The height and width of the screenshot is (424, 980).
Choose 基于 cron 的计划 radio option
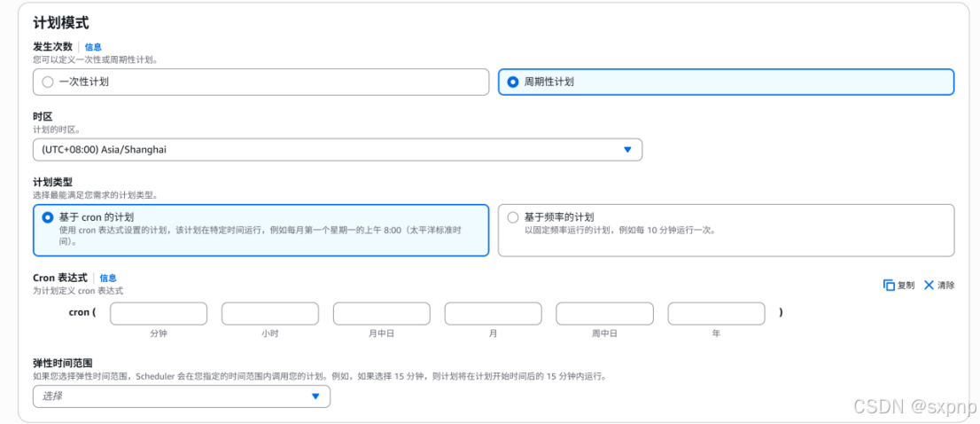pos(48,217)
